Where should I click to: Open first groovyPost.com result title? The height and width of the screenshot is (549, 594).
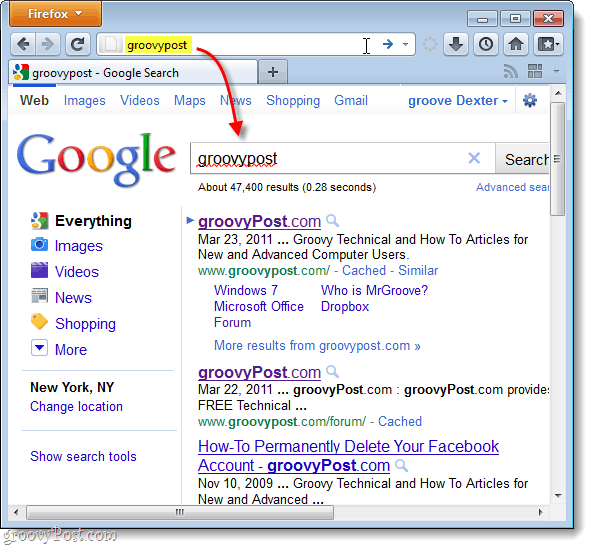click(259, 221)
